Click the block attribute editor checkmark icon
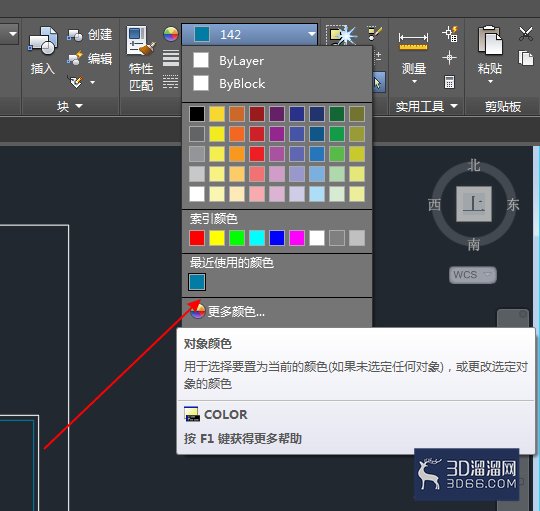This screenshot has height=511, width=540. coord(76,82)
